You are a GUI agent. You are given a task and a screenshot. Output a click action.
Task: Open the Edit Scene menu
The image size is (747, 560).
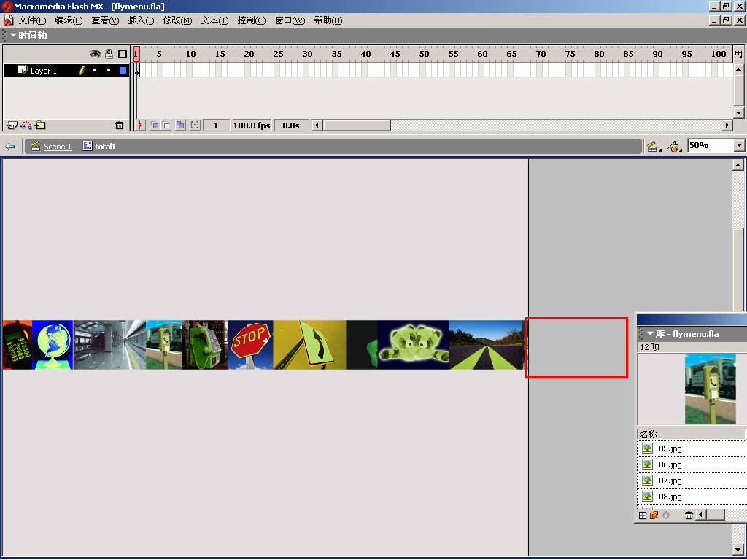(653, 147)
